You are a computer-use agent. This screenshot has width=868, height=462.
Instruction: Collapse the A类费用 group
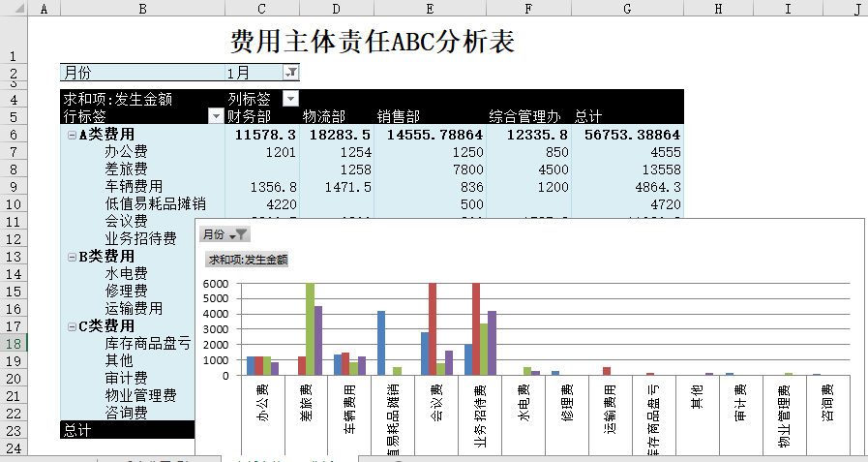pyautogui.click(x=71, y=135)
